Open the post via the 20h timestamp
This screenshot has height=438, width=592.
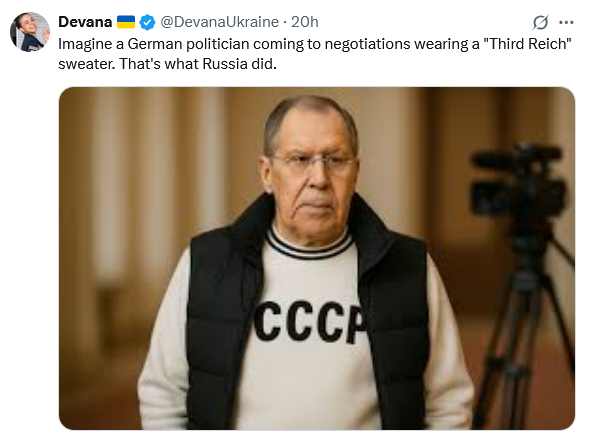tap(305, 22)
